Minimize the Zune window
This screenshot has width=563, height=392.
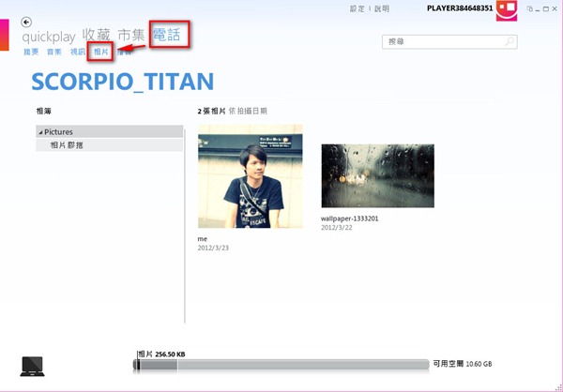point(538,9)
